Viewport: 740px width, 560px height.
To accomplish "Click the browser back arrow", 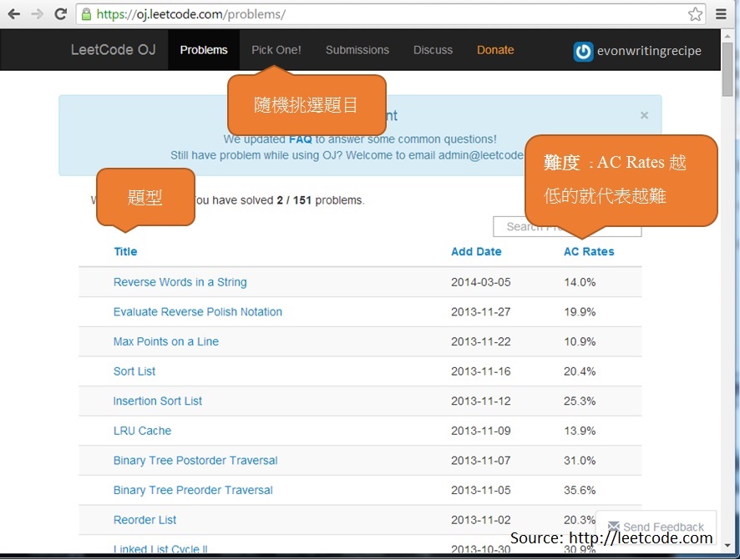I will click(x=13, y=13).
